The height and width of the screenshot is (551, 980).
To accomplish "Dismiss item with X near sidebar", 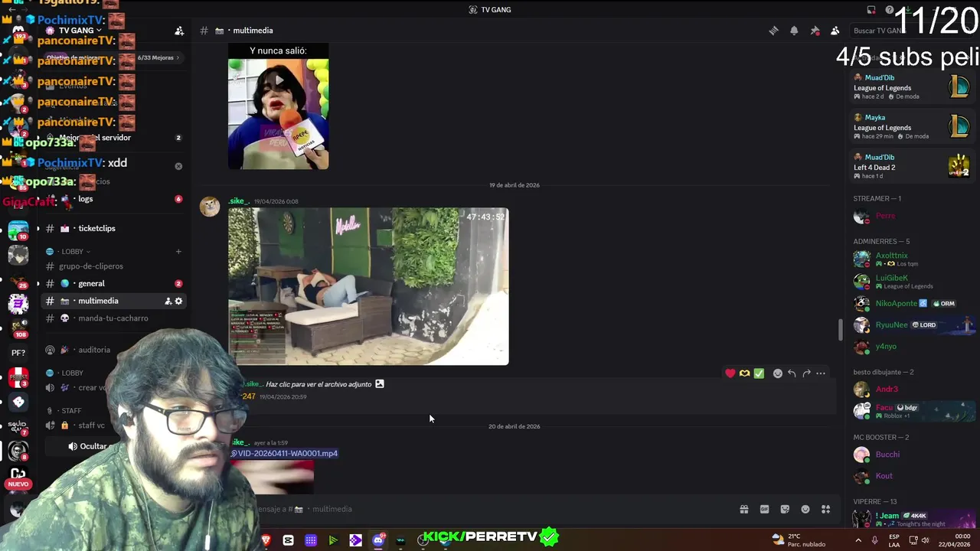I will 178,166.
